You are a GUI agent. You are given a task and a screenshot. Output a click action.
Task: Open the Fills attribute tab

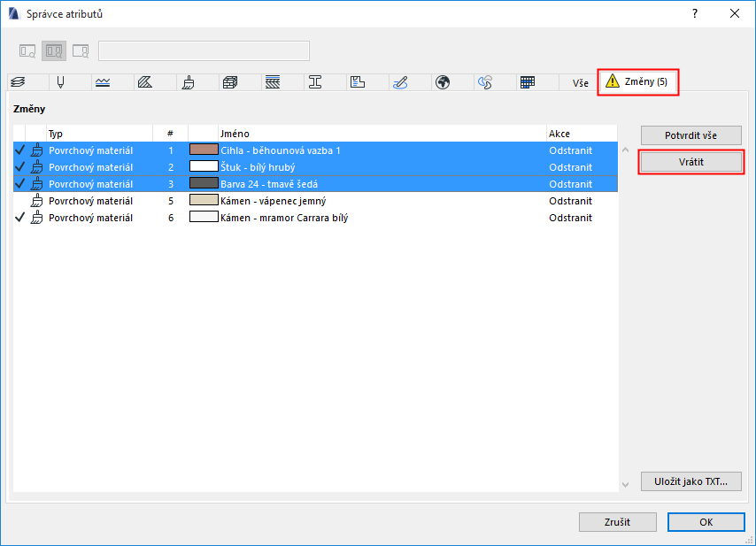tap(145, 82)
